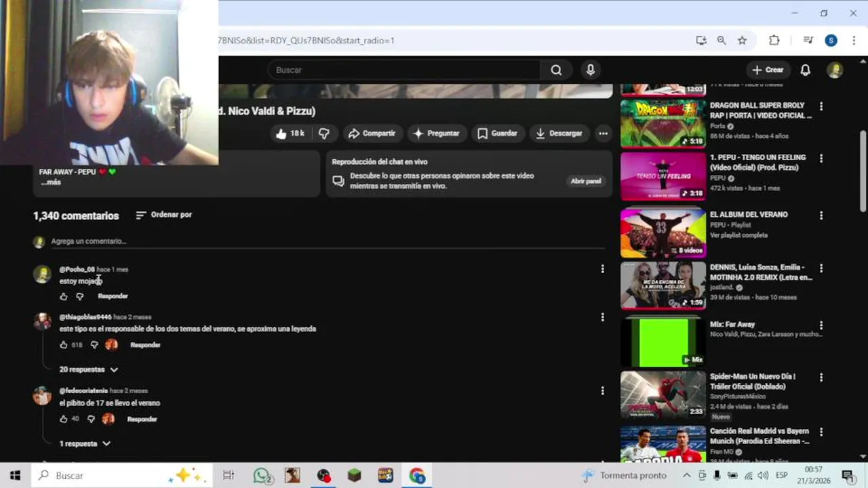Click the zoom magnifier icon in address bar
Viewport: 868px width, 488px height.
(x=722, y=41)
